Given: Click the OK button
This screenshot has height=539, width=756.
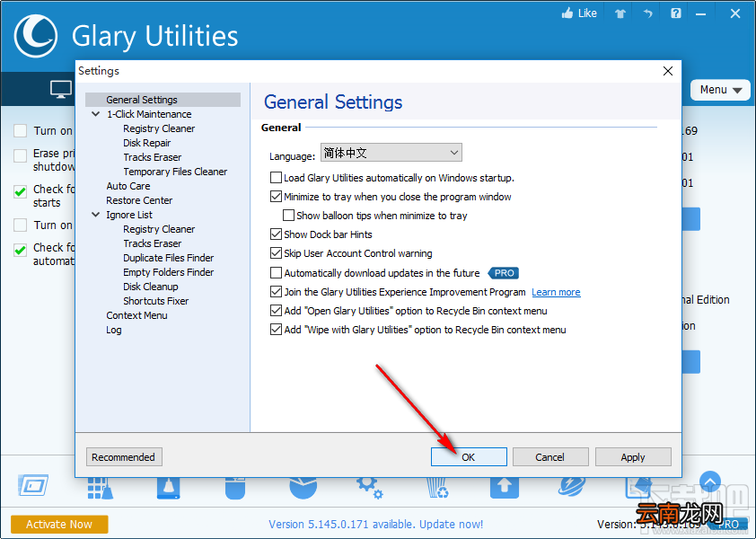Looking at the screenshot, I should click(469, 457).
